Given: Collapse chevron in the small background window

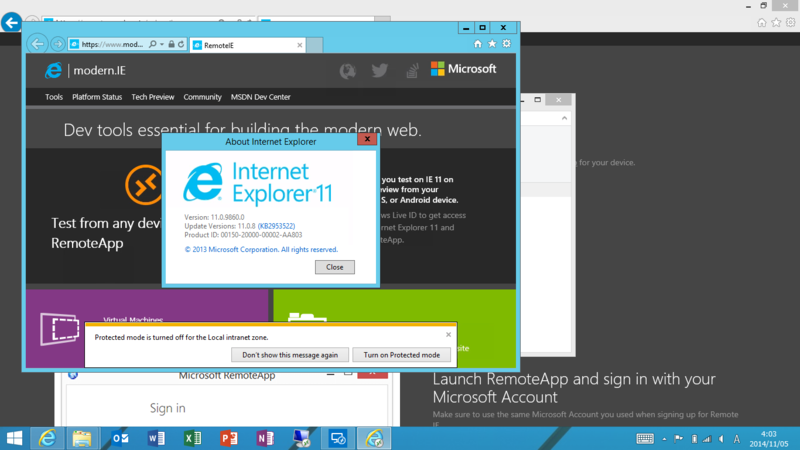Looking at the screenshot, I should pyautogui.click(x=564, y=118).
